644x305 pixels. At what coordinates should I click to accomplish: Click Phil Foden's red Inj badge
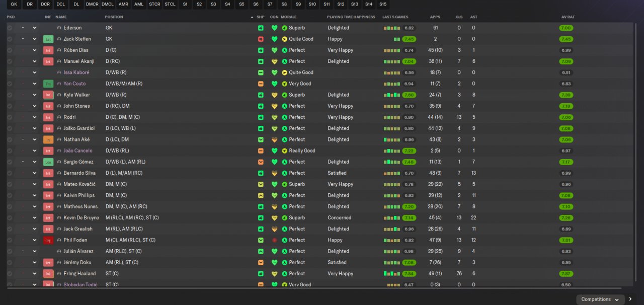48,240
